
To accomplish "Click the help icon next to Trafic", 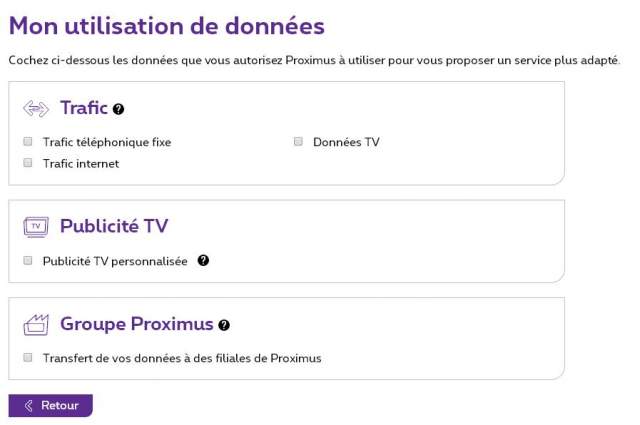I will click(119, 109).
